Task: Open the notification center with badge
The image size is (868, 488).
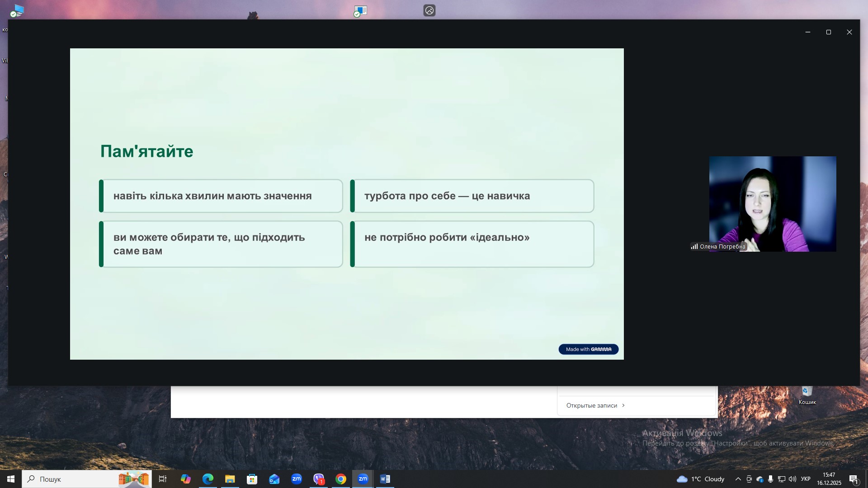Action: point(854,479)
